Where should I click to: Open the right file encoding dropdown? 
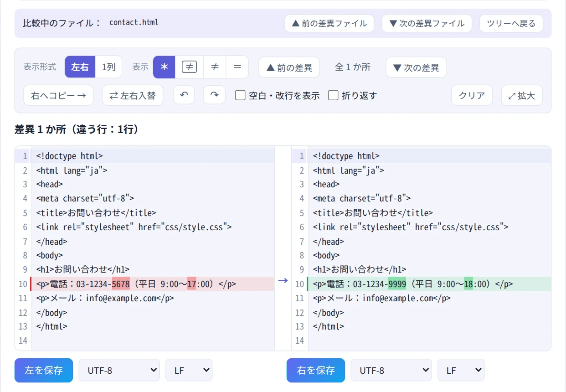click(391, 370)
